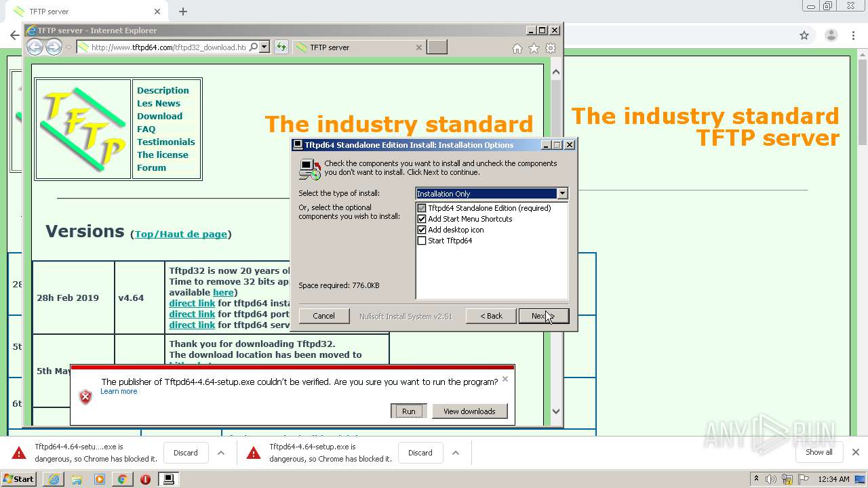Open IE favorites star
This screenshot has height=488, width=868.
point(534,48)
